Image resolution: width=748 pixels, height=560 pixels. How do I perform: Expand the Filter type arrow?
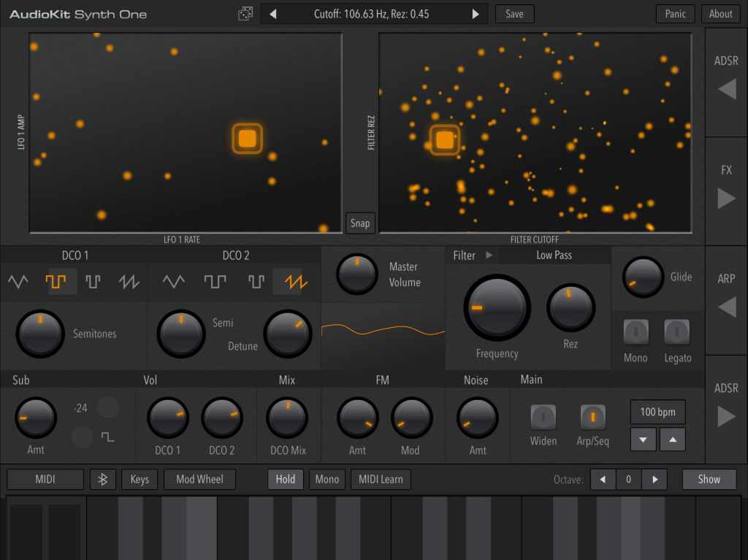click(x=489, y=256)
